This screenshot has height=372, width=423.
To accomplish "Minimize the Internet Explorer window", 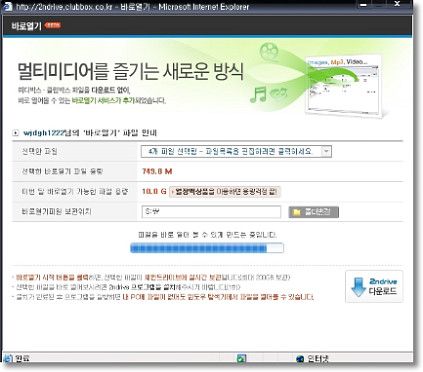I will pos(364,5).
